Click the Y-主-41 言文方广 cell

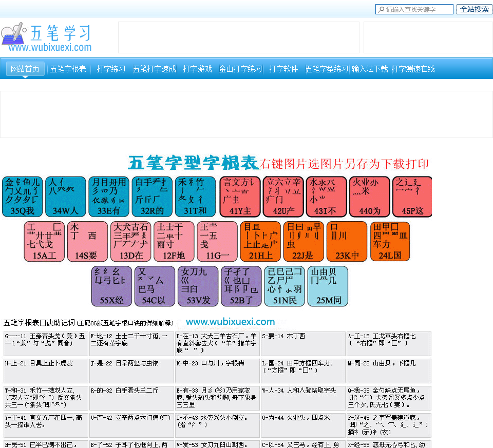click(x=46, y=425)
